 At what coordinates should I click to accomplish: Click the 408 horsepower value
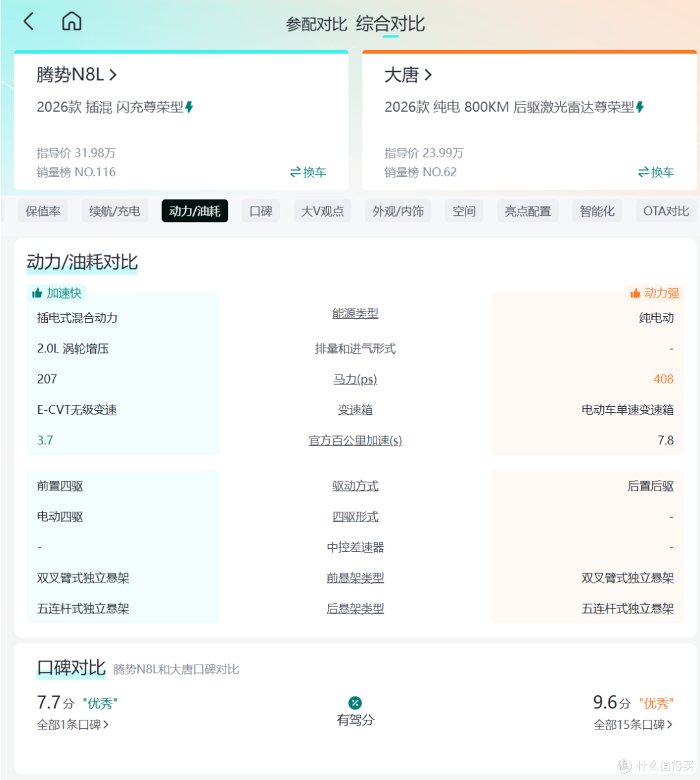point(663,379)
